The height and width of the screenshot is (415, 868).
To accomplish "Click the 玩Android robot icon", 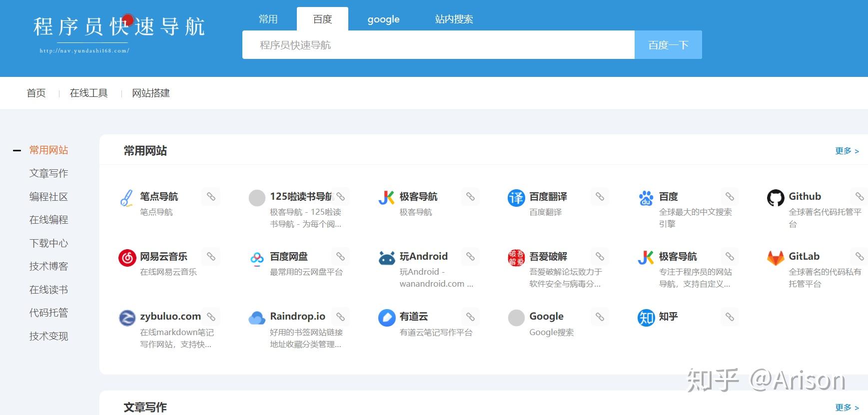I will [386, 258].
